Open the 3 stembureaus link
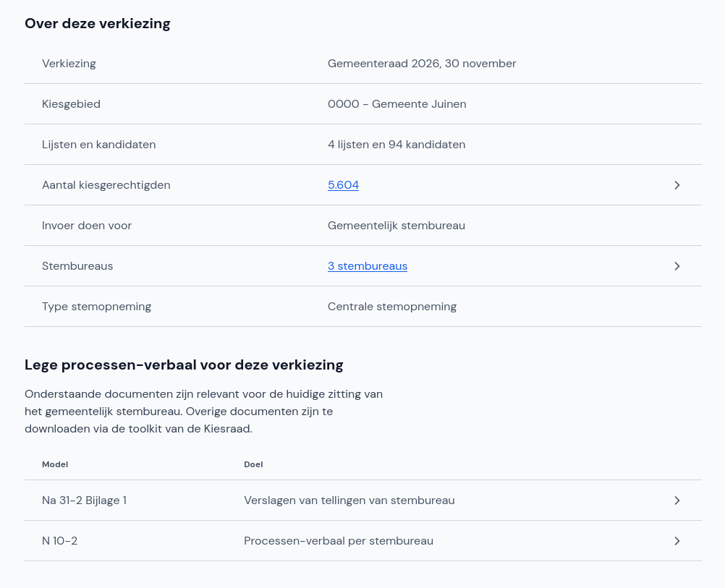This screenshot has width=725, height=588. tap(368, 266)
